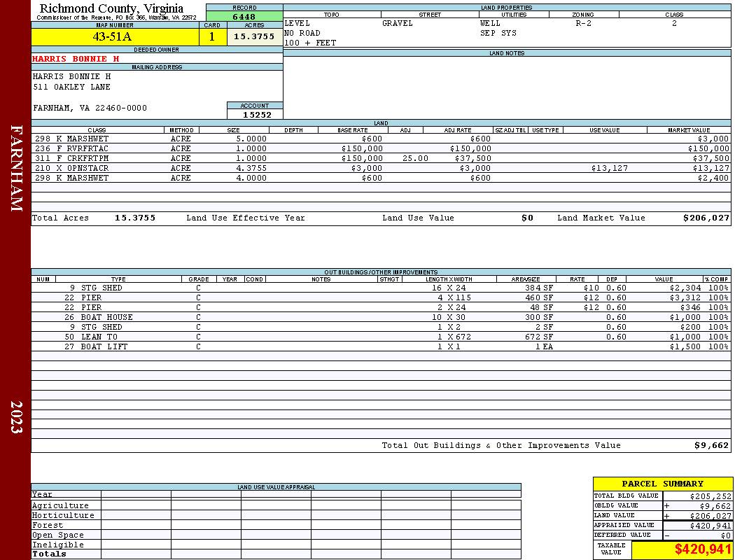Click BOAT HOUSE outbuilding row
Image resolution: width=735 pixels, height=560 pixels.
click(381, 317)
